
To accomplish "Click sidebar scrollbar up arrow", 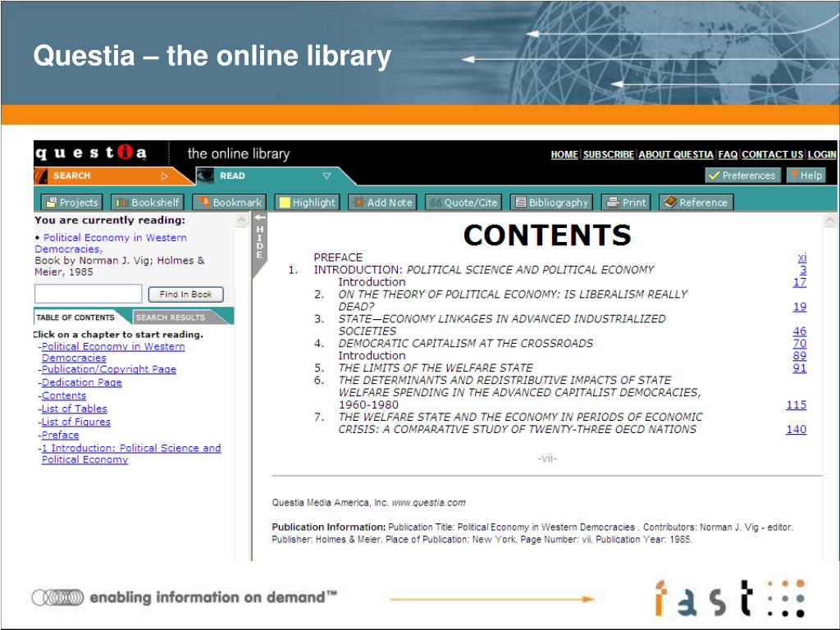I will coord(242,220).
